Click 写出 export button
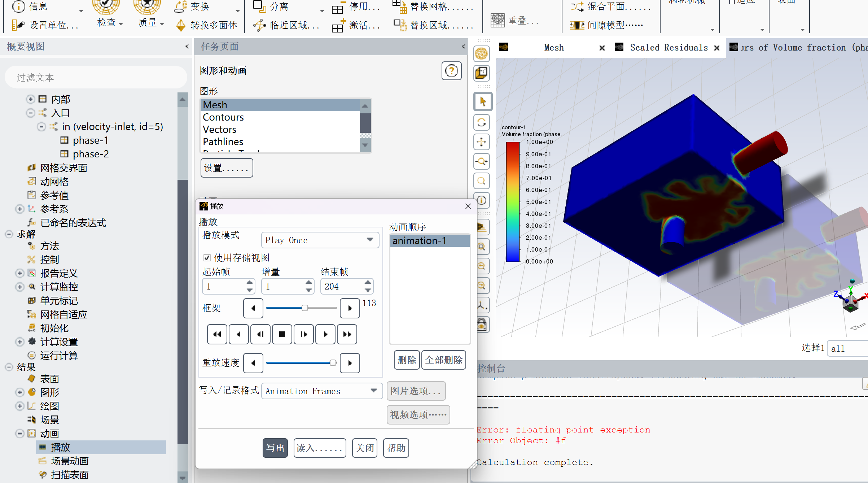 tap(275, 448)
